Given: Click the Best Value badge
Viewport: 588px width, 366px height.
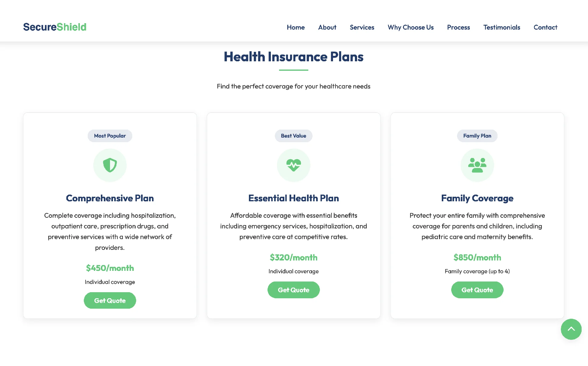Looking at the screenshot, I should point(294,136).
